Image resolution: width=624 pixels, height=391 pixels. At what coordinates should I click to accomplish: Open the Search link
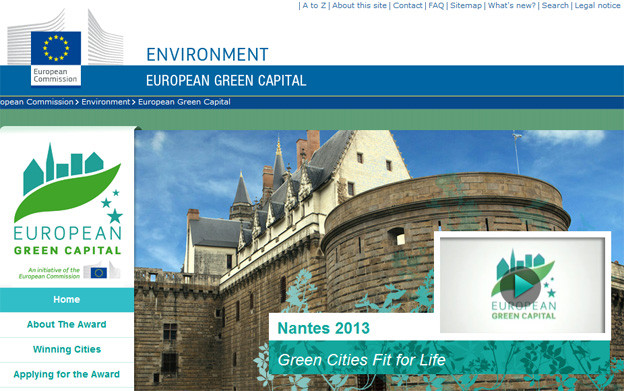coord(555,6)
